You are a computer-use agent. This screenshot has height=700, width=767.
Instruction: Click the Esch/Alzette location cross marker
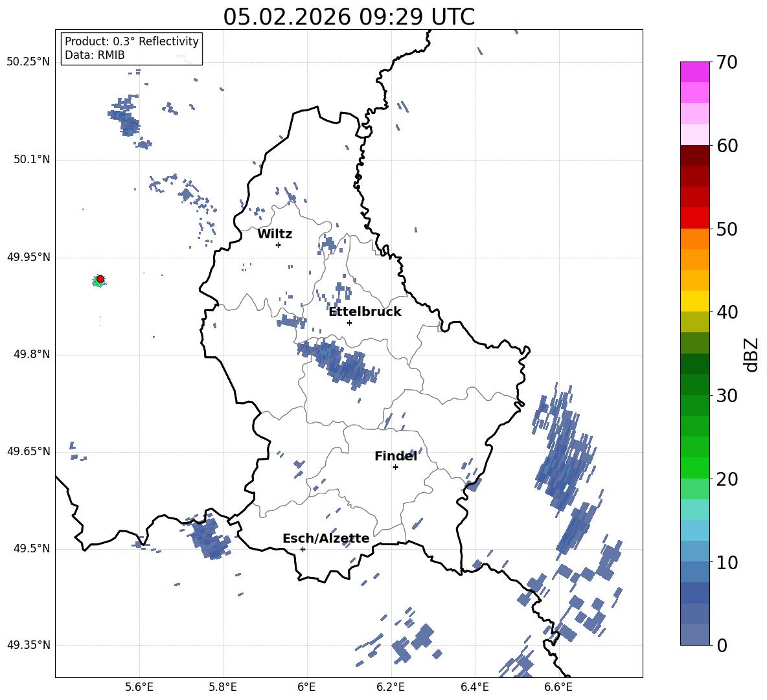[303, 549]
